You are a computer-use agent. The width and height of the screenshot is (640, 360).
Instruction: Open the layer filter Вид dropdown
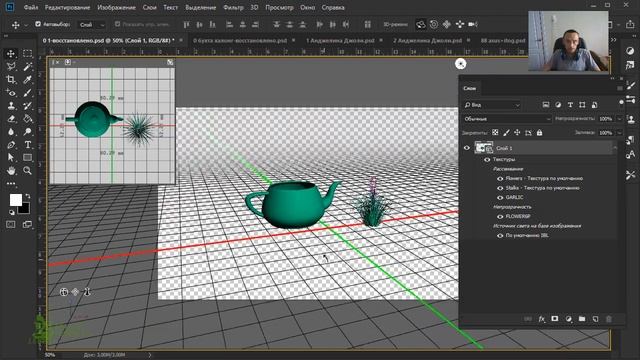coord(492,105)
